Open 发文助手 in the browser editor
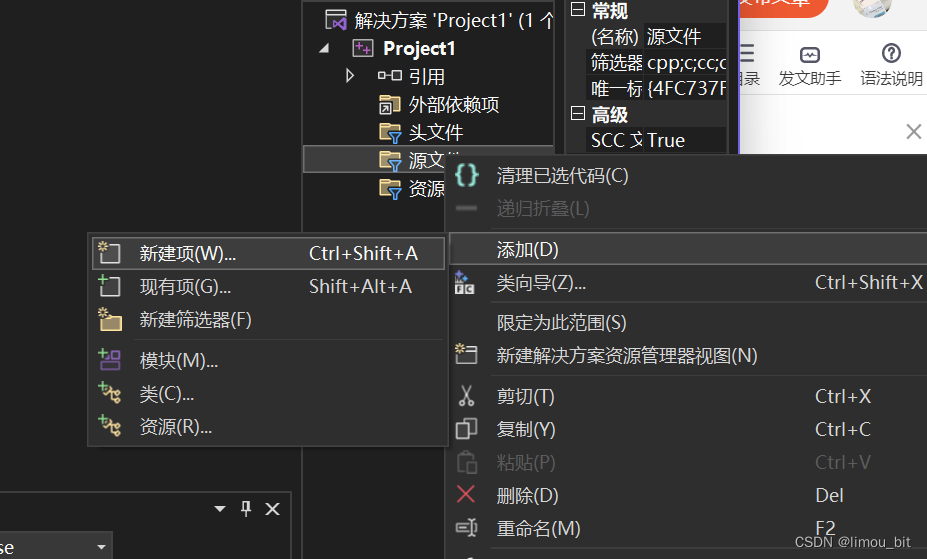 809,66
